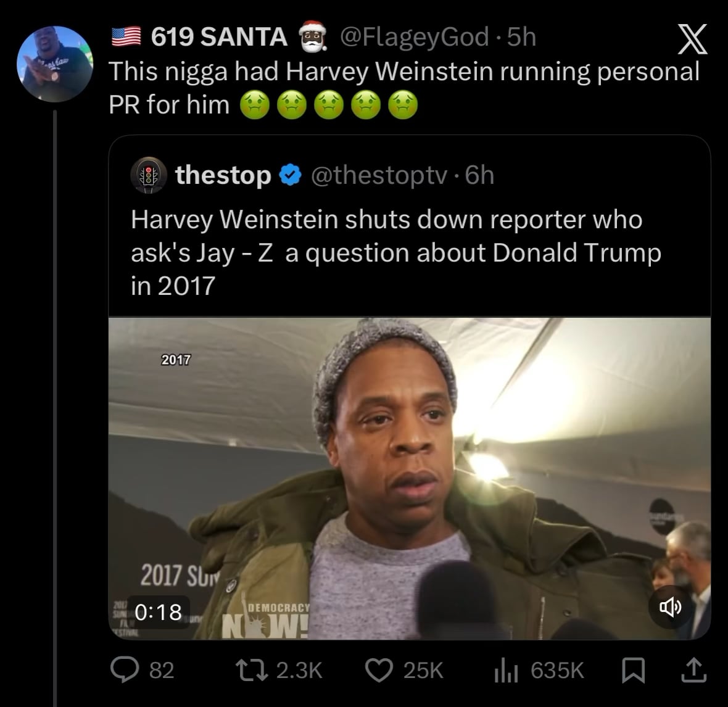The height and width of the screenshot is (707, 728).
Task: Click the blue verified badge next to thestop
Action: point(290,176)
